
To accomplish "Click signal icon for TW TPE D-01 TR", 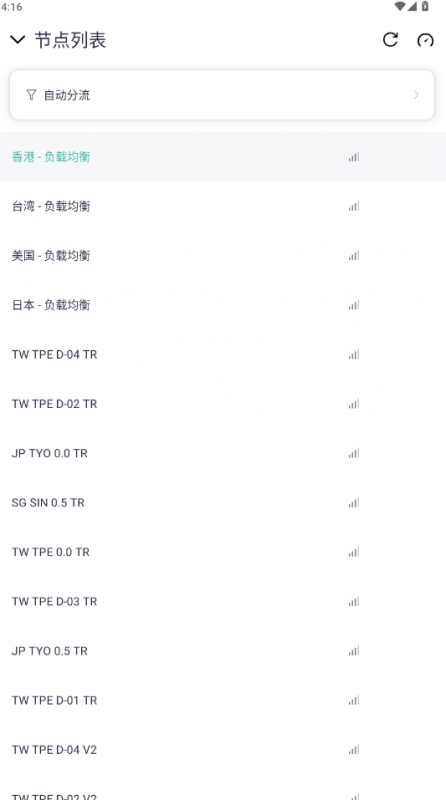I will (354, 701).
